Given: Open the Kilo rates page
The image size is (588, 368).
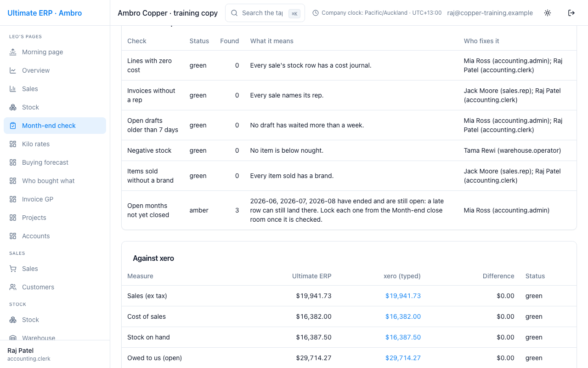Looking at the screenshot, I should [55, 144].
